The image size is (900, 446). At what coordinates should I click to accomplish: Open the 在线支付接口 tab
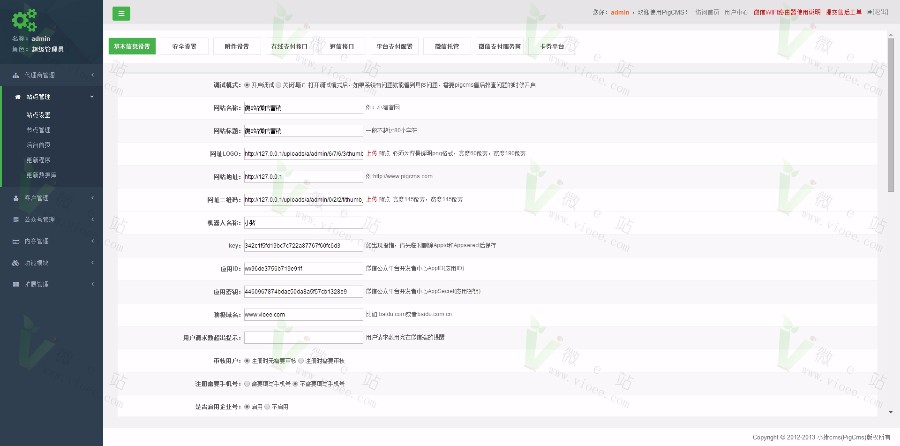click(289, 46)
